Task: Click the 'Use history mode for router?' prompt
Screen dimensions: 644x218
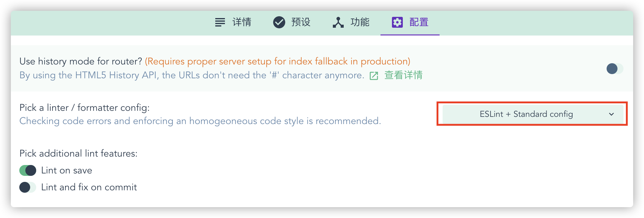Action: (x=81, y=61)
